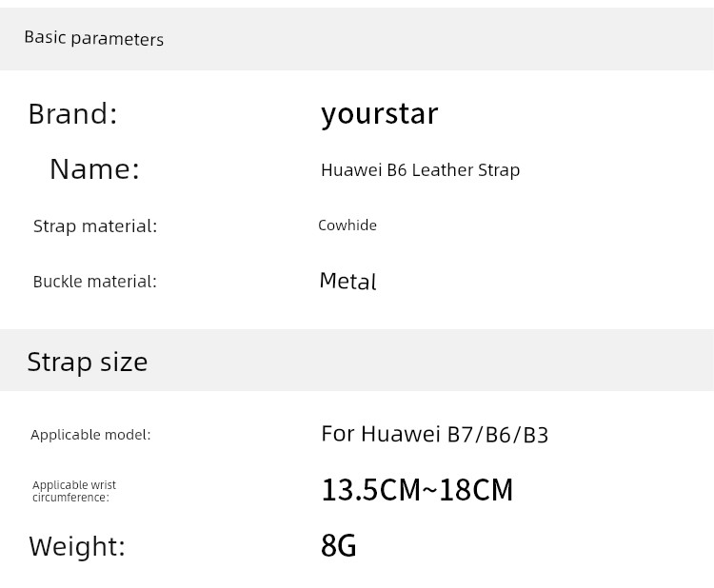Click B6 in the applicable model value
The height and width of the screenshot is (588, 714).
[x=498, y=435]
